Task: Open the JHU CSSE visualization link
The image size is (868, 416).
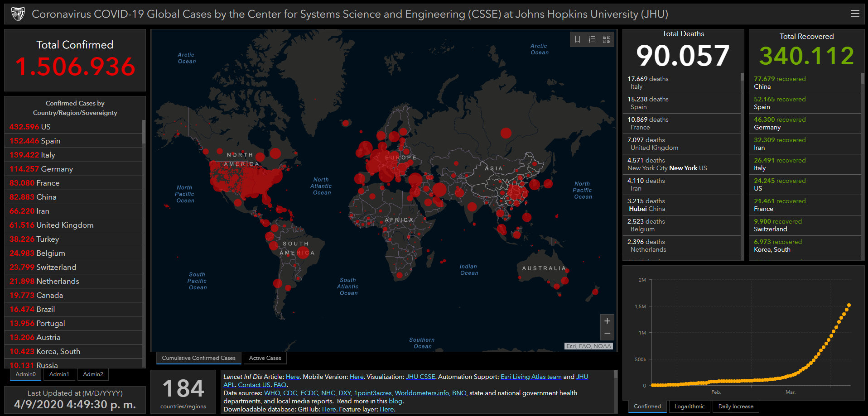Action: (420, 377)
